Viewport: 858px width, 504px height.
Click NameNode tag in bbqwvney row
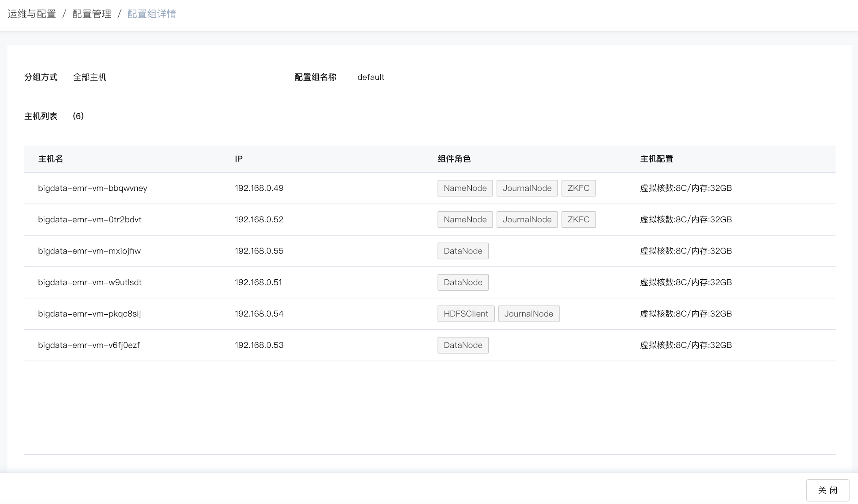pyautogui.click(x=465, y=188)
